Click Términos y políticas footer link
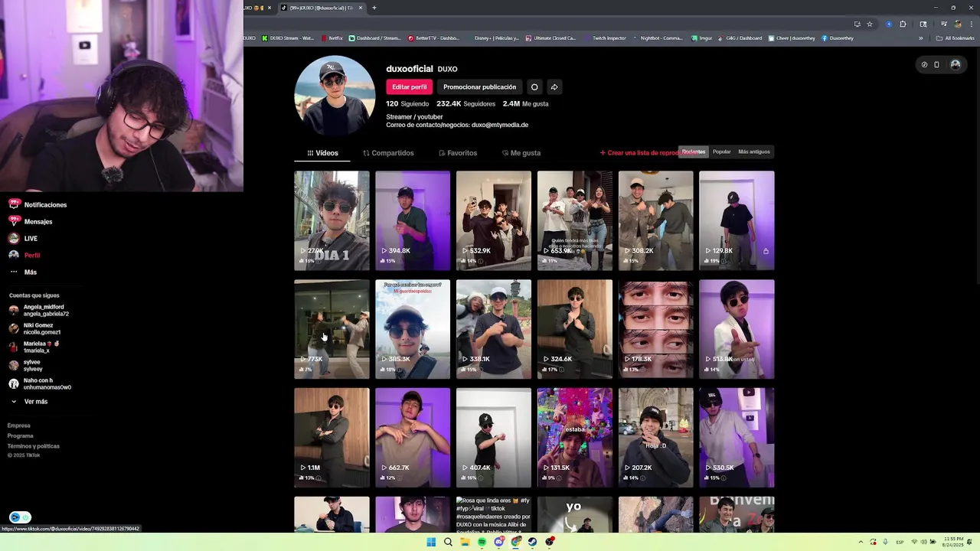Viewport: 980px width, 551px height. 33,446
